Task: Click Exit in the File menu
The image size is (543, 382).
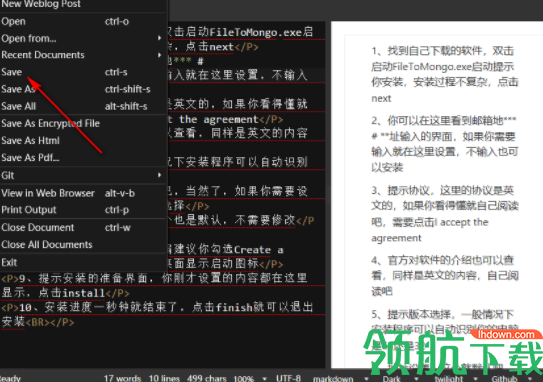Action: pos(82,262)
